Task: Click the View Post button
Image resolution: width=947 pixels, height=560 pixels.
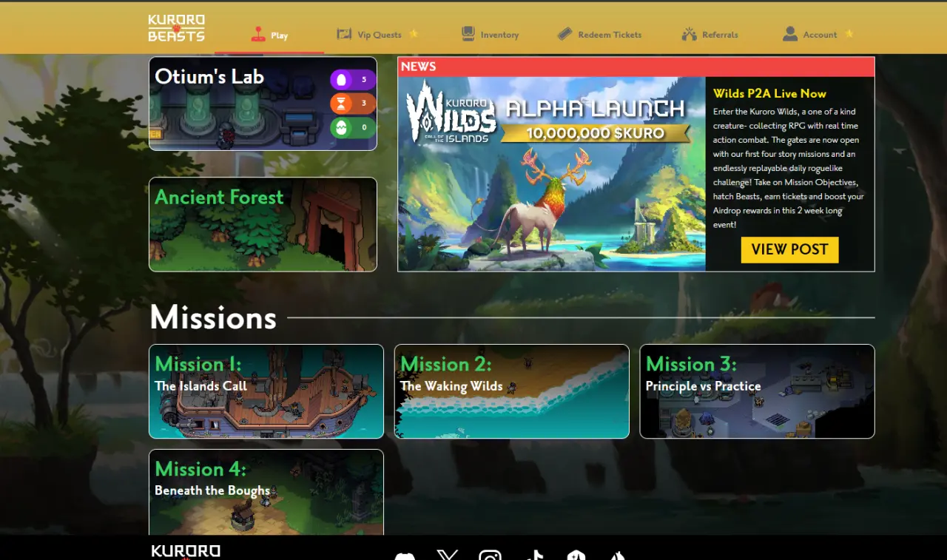Action: pos(789,249)
